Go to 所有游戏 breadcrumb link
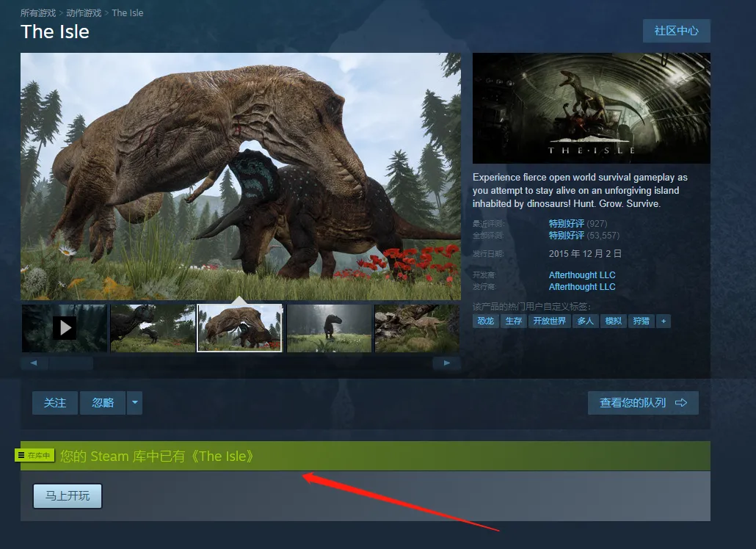Image resolution: width=756 pixels, height=549 pixels. [39, 13]
